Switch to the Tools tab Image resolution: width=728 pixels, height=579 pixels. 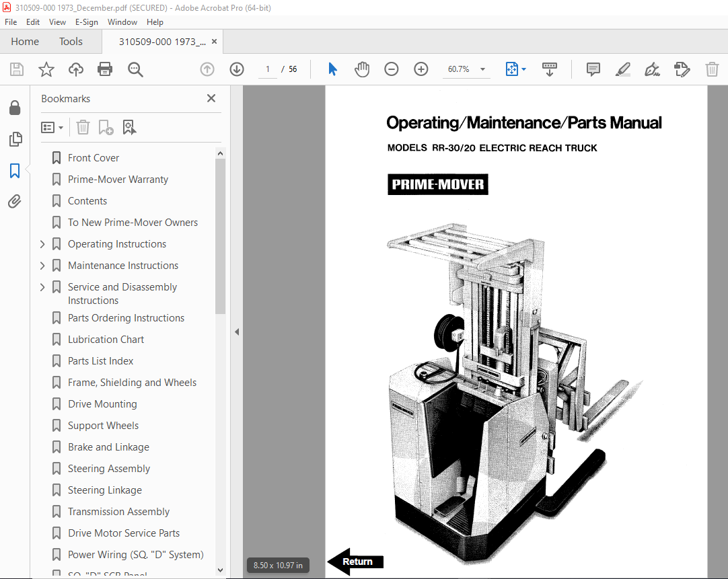(71, 41)
